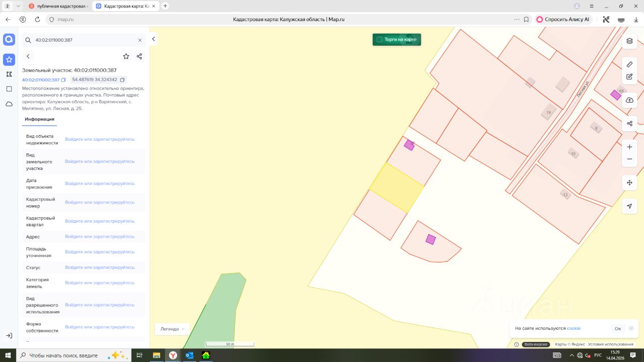Expand the "Легенда" map legend
Screen dimensions: 644x362
point(172,329)
